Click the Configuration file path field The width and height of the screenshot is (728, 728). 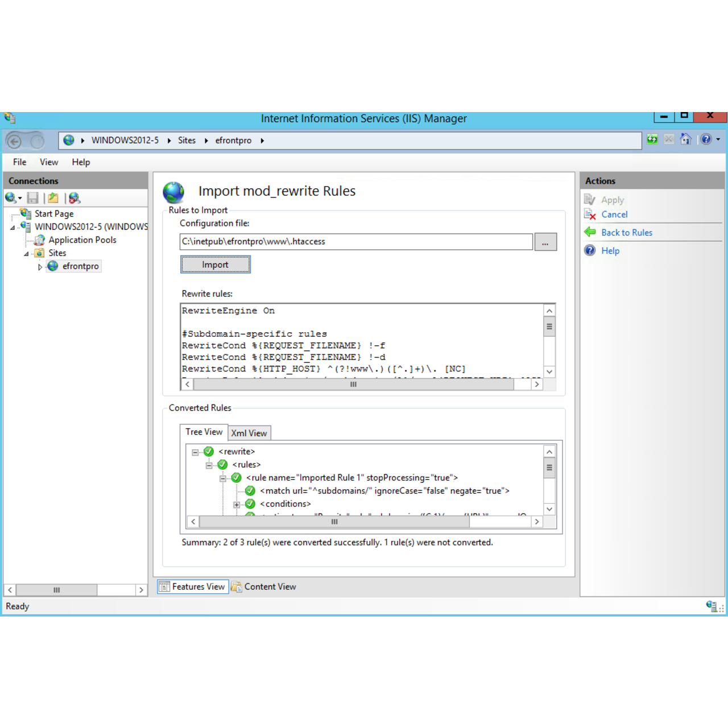coord(356,242)
